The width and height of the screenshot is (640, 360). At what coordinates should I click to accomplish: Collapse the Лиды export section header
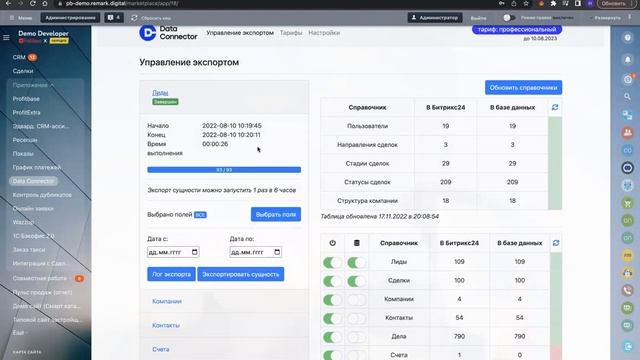pos(160,93)
